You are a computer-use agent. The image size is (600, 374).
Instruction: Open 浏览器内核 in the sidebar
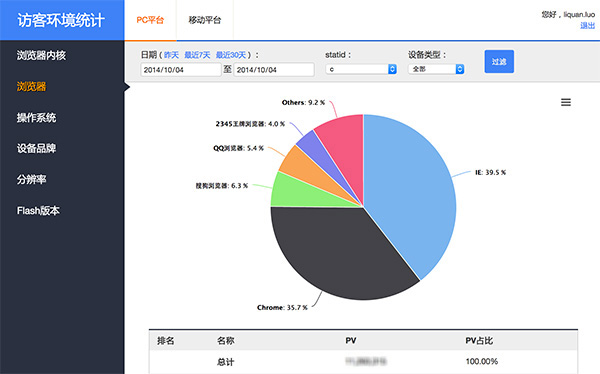(x=41, y=56)
